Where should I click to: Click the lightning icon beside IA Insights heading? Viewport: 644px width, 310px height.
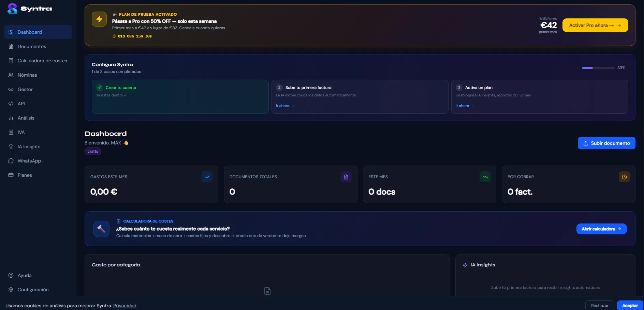click(465, 265)
